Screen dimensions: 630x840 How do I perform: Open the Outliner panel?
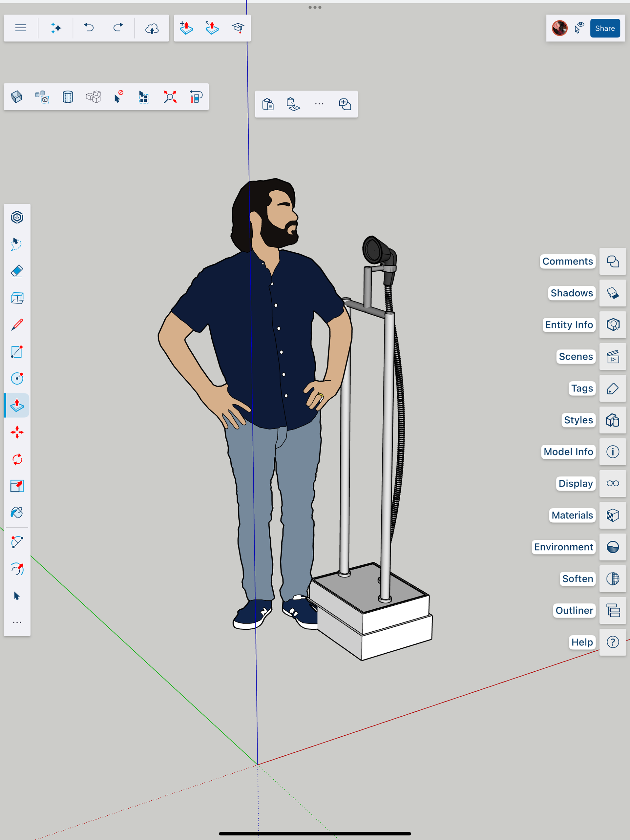pos(613,610)
